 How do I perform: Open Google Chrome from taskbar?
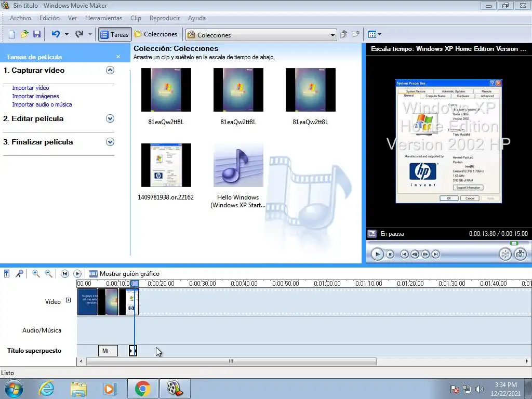click(142, 389)
